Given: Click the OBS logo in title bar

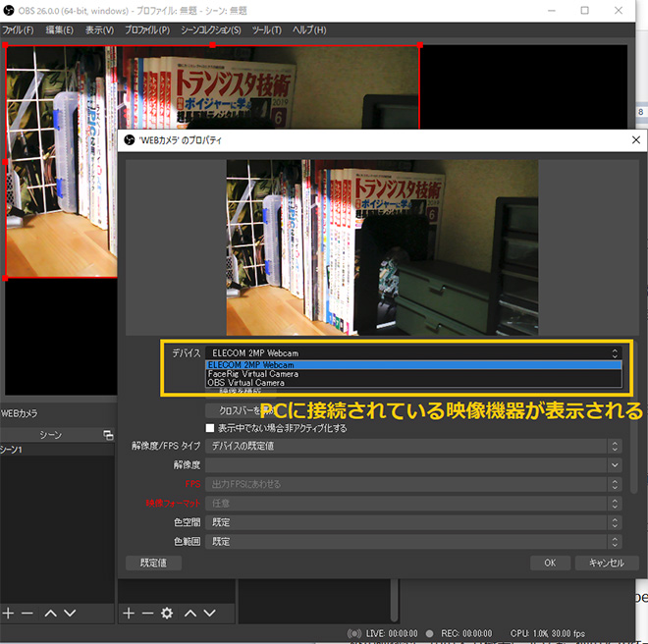Looking at the screenshot, I should (9, 11).
